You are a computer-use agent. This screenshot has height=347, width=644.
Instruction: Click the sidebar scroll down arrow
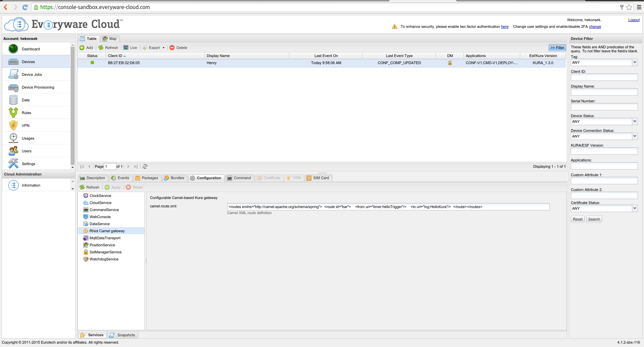(x=72, y=167)
